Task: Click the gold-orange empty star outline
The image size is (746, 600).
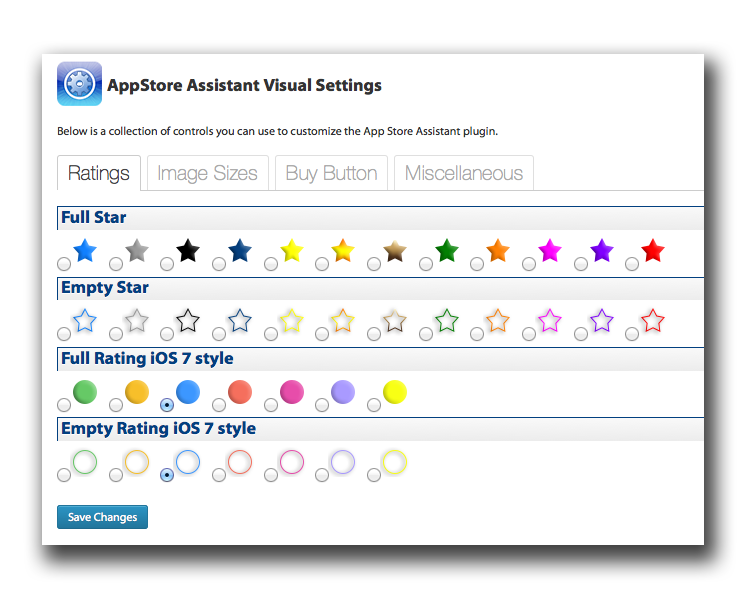Action: (343, 321)
